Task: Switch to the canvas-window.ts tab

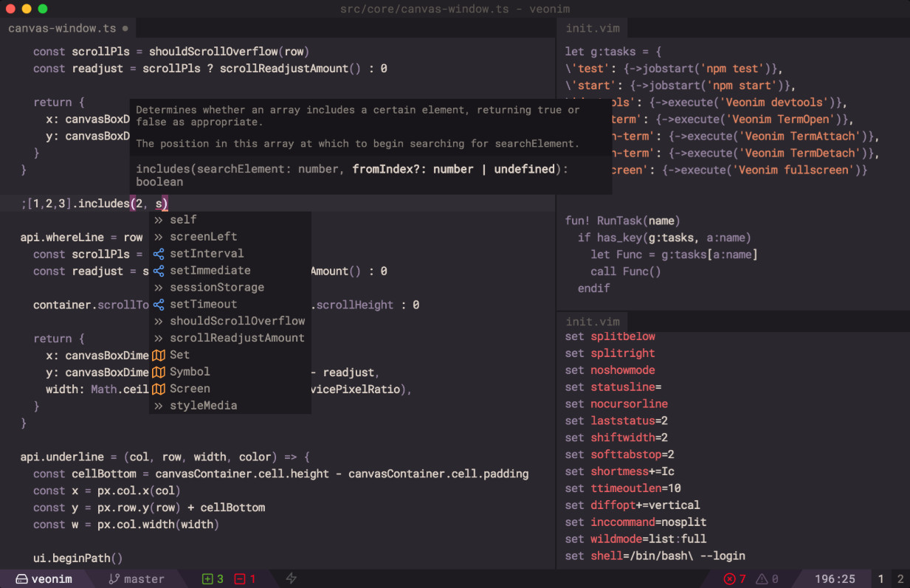Action: 68,29
